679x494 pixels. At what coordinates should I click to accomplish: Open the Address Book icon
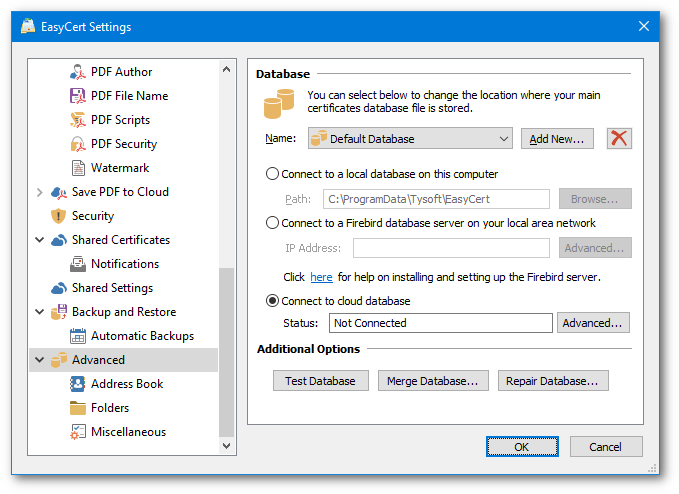(78, 384)
